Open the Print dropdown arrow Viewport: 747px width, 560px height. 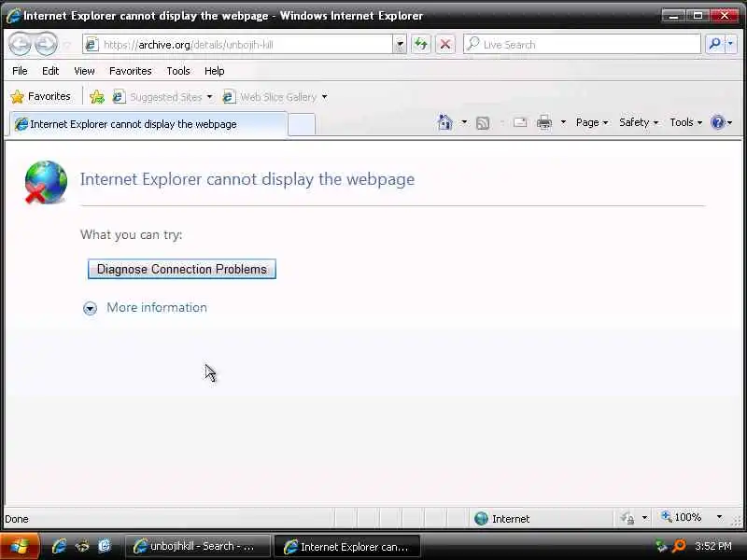563,122
